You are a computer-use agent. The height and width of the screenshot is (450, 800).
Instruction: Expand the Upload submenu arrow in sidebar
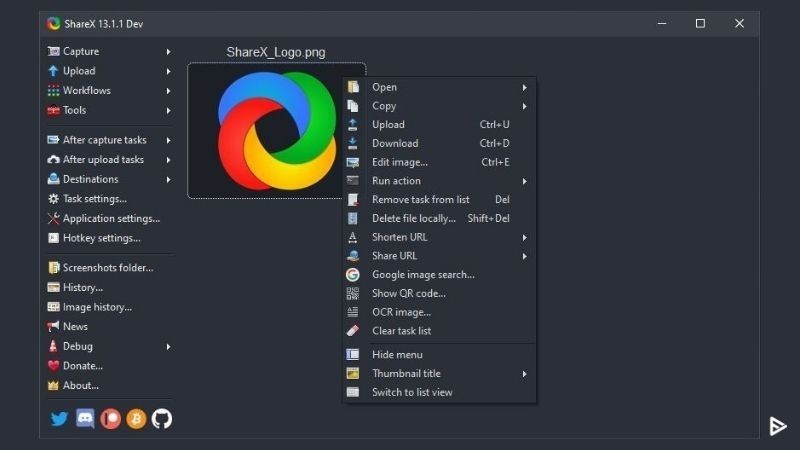pos(168,71)
